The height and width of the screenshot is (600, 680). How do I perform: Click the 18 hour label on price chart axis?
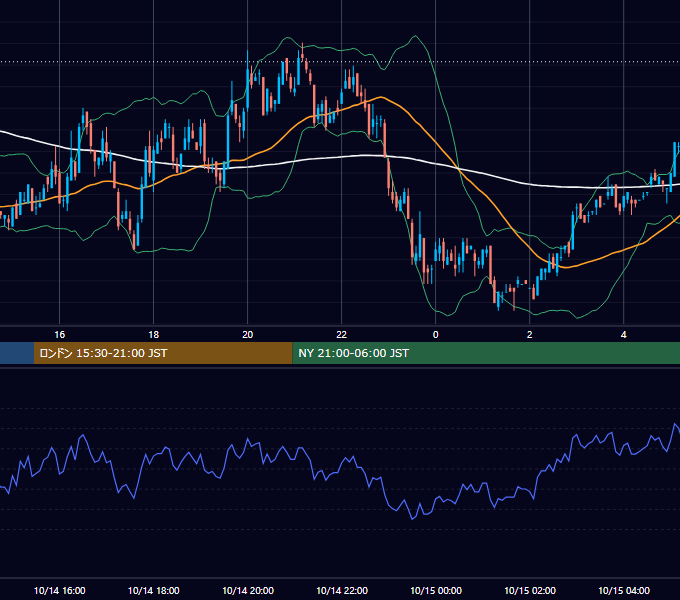[x=154, y=335]
